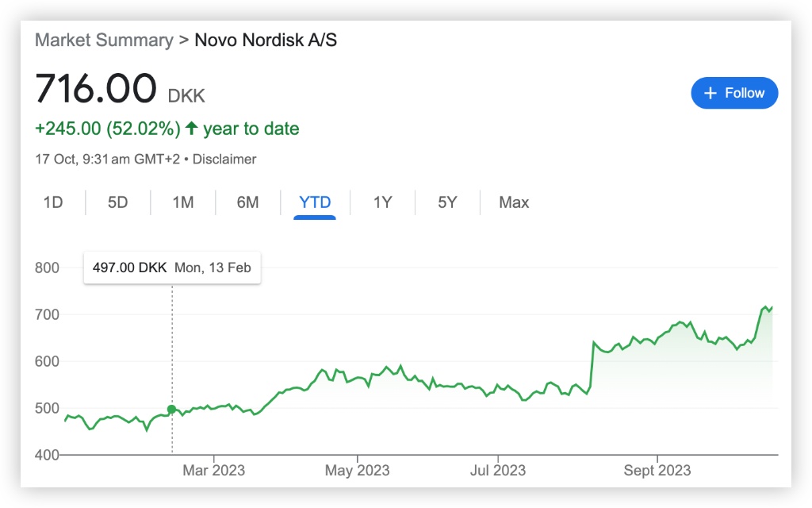Screen dimensions: 812x508
Task: Switch to the 5Y range tab
Action: 447,202
